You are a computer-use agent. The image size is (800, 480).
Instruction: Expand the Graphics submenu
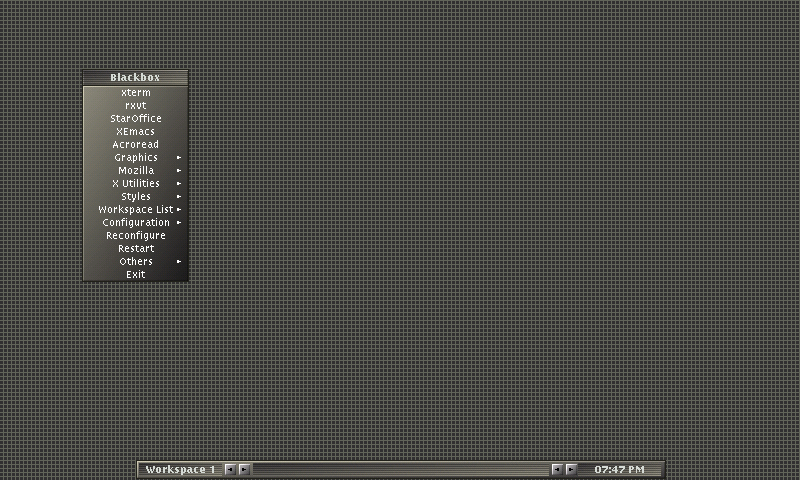[135, 158]
